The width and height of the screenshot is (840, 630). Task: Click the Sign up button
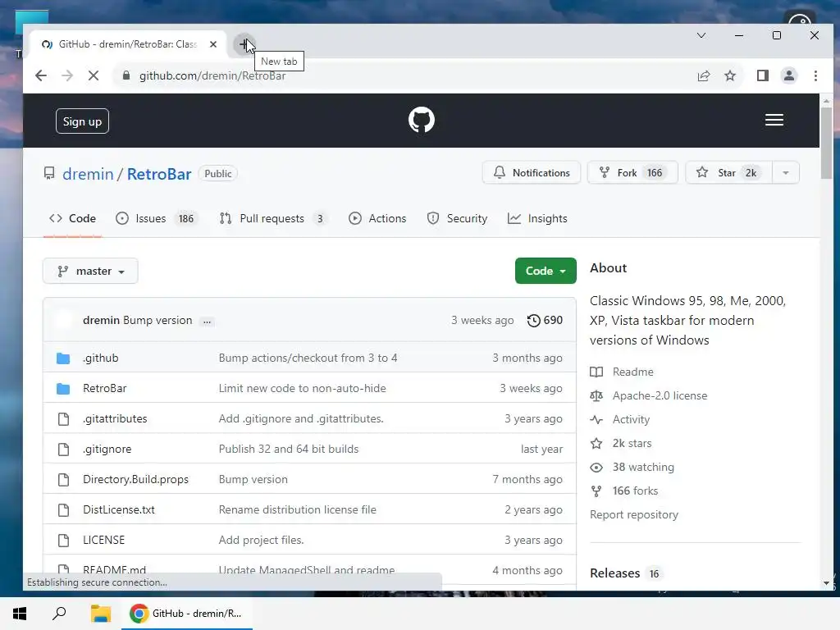click(x=82, y=121)
